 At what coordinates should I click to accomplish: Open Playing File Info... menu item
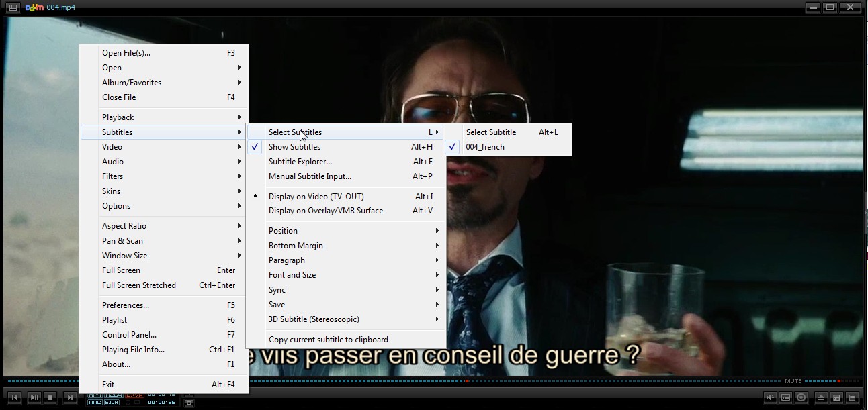tap(164, 350)
